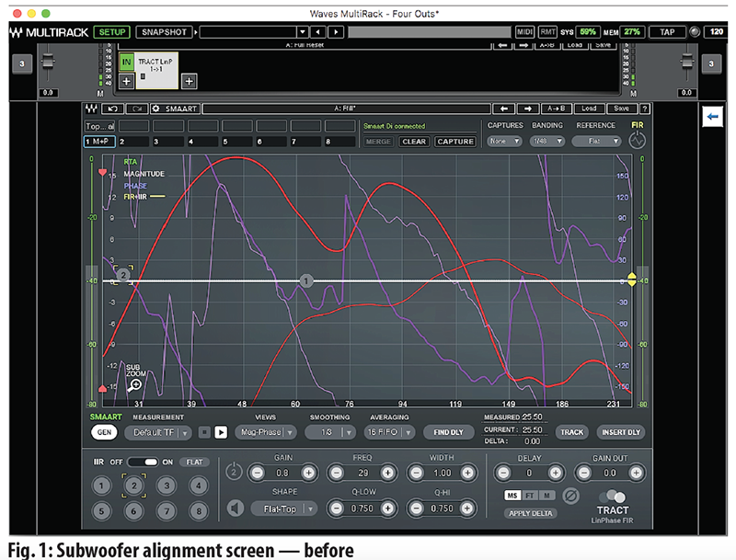Click the FIND DLY button
The image size is (736, 560).
pyautogui.click(x=448, y=432)
